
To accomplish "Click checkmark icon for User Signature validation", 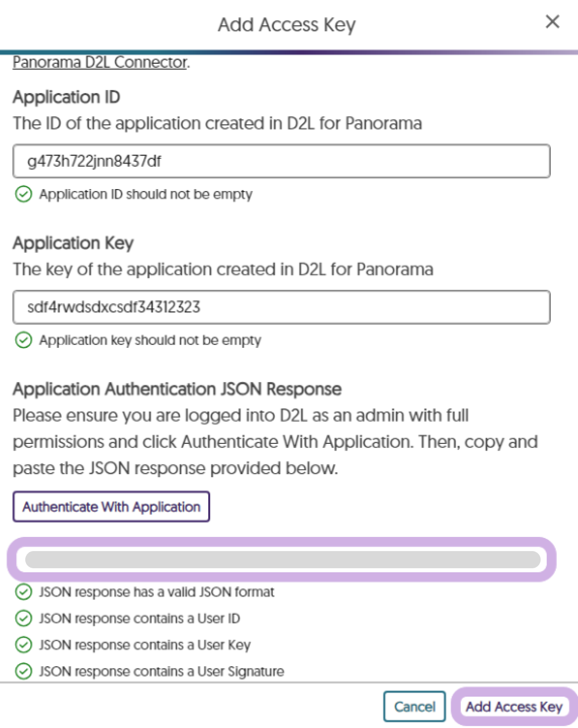I will [x=23, y=671].
